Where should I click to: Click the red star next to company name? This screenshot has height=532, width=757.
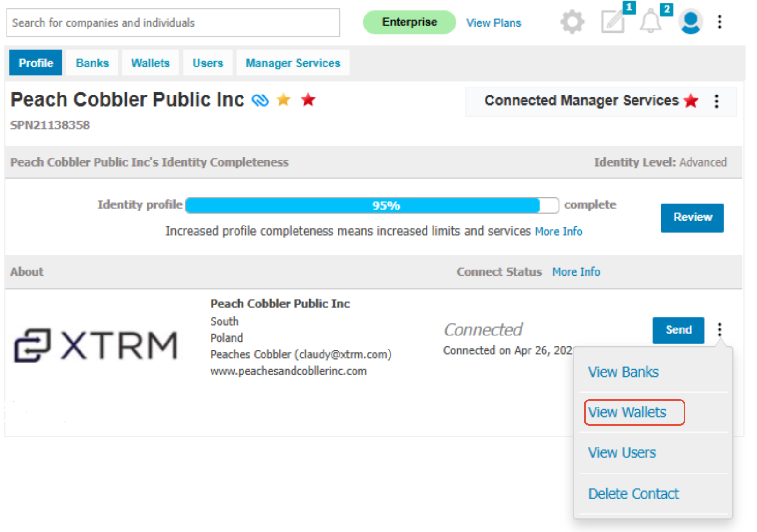(x=308, y=99)
